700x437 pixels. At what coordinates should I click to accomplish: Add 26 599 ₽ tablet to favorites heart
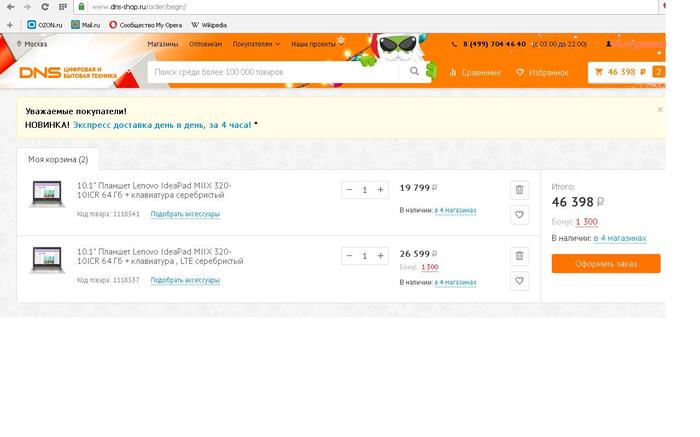point(519,281)
